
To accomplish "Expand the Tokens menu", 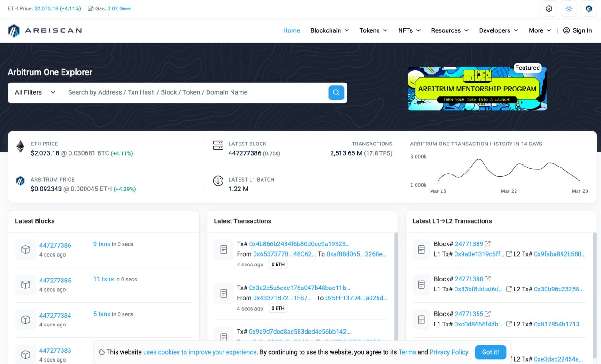I will (x=373, y=30).
